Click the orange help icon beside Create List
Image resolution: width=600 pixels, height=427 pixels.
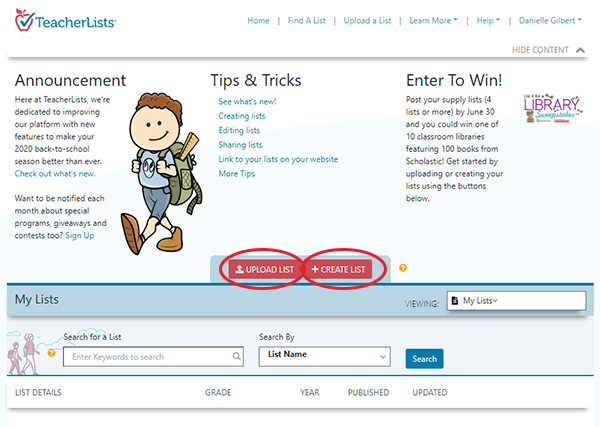point(403,268)
